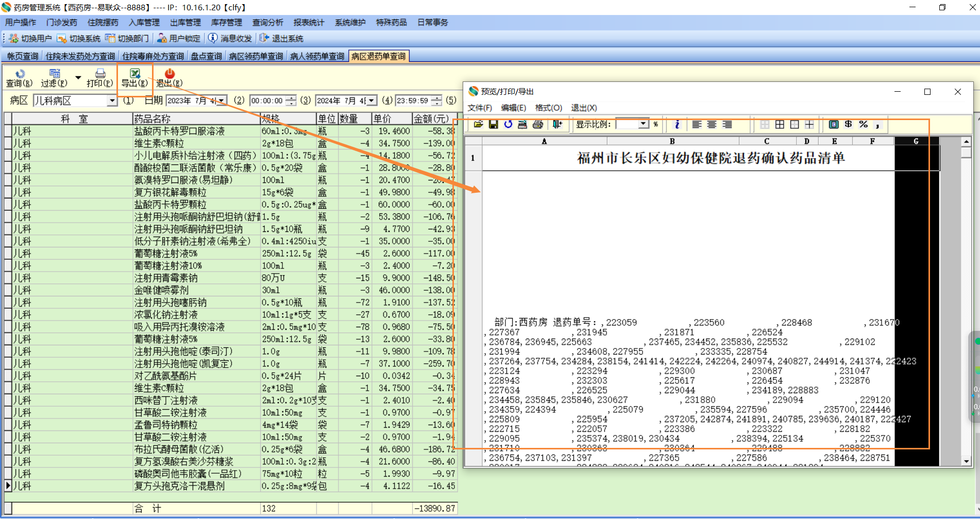The image size is (980, 519).
Task: Click the preview scrollbar up arrow
Action: pos(967,141)
